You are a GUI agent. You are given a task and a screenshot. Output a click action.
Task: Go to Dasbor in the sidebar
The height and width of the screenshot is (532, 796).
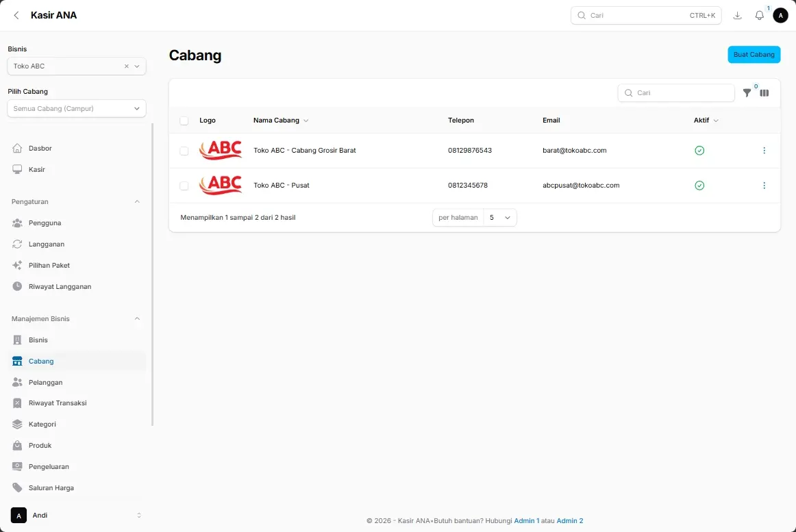click(77, 148)
